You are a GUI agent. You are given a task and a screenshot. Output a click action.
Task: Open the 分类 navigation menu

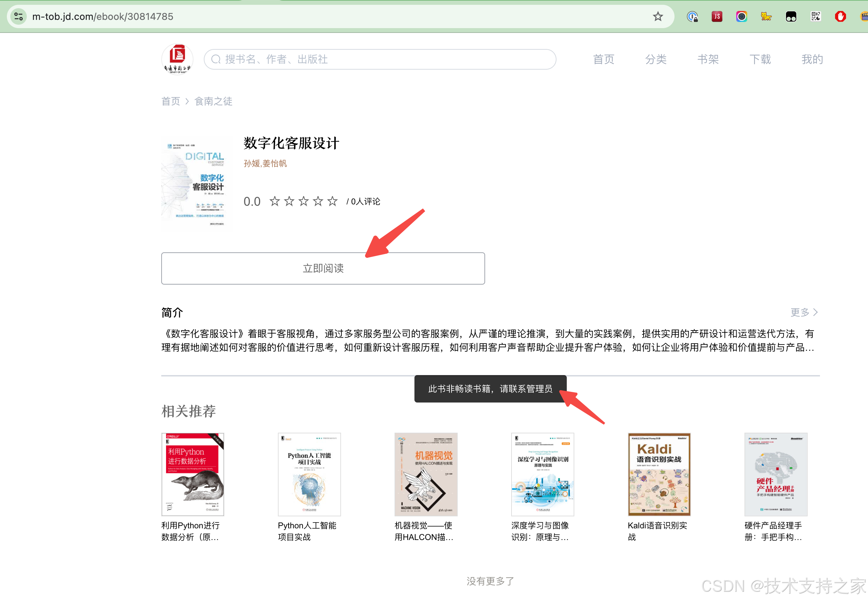(656, 59)
